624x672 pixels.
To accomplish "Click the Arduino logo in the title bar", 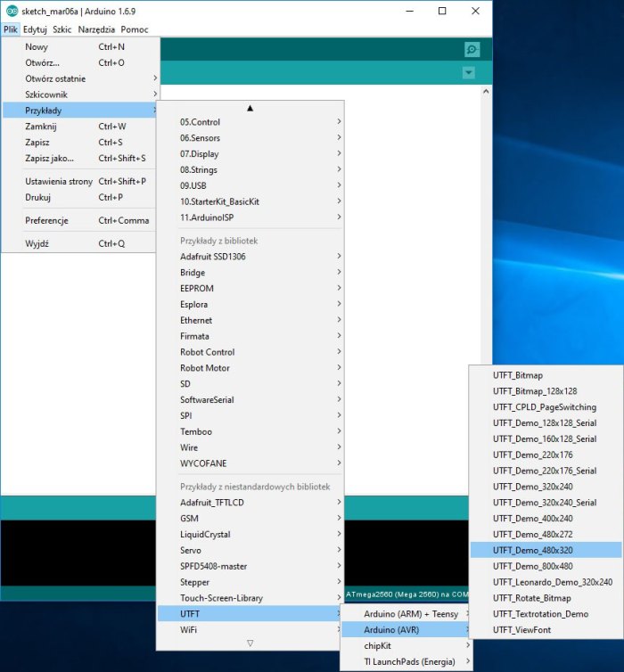I will click(12, 12).
